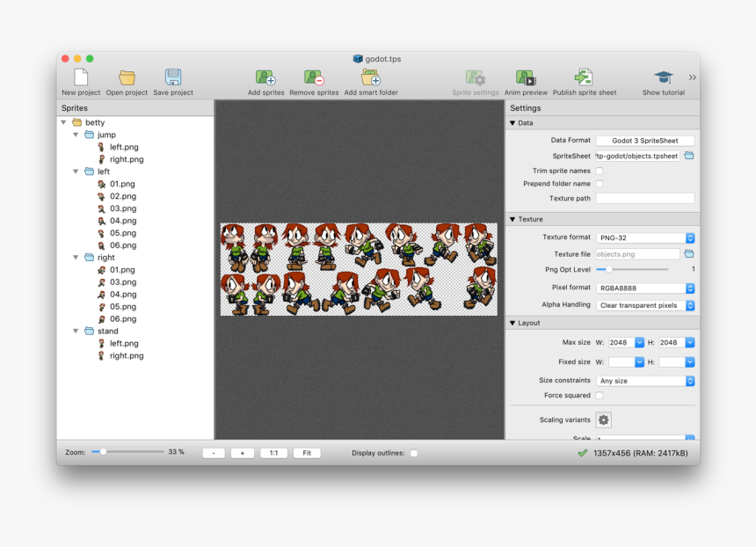Viewport: 756px width, 547px height.
Task: Browse for Texture file folder icon
Action: point(689,254)
